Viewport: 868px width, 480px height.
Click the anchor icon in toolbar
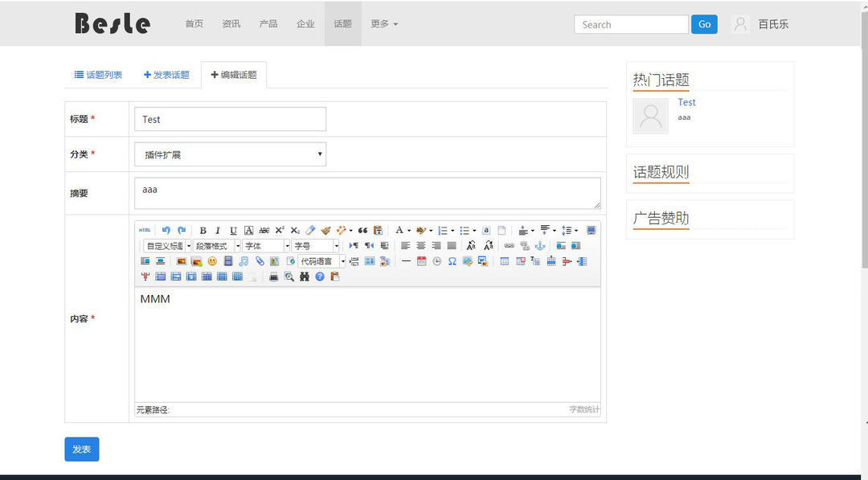(540, 245)
